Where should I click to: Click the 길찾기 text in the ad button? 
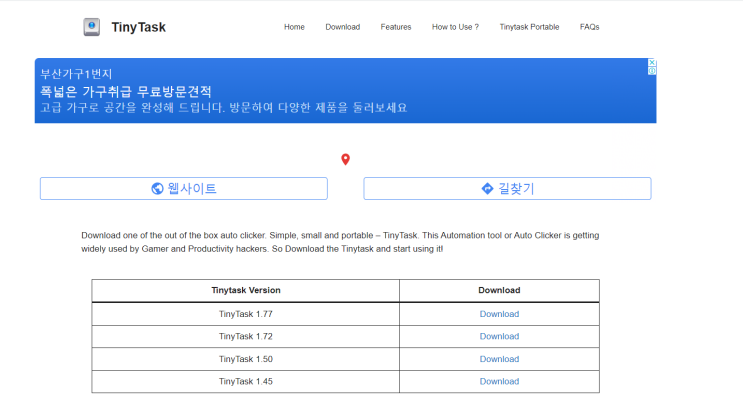point(516,189)
